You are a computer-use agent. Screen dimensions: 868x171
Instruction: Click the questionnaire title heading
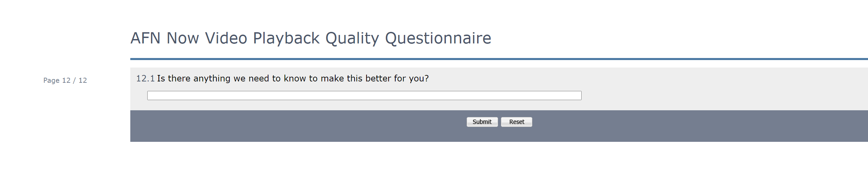(x=310, y=38)
